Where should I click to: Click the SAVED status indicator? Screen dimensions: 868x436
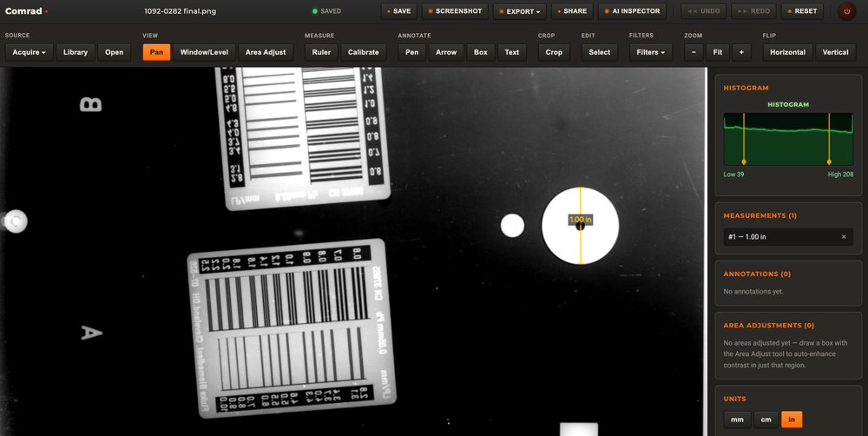[x=326, y=11]
